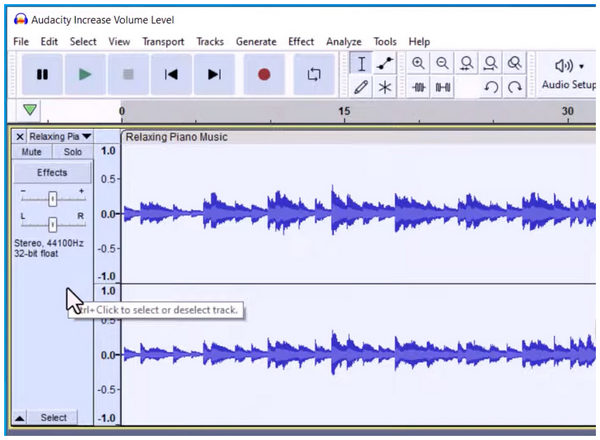
Task: Zoom out of the waveform
Action: tap(442, 63)
